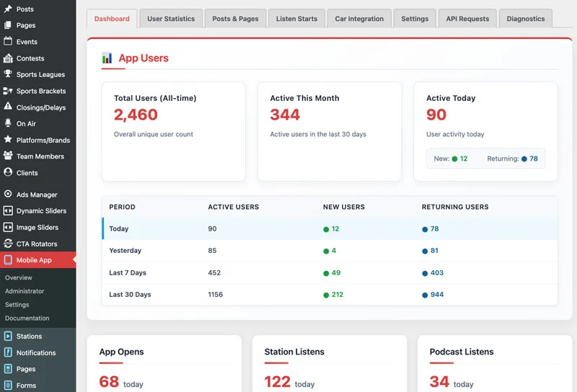Click the Clients person icon
The image size is (577, 392).
tap(8, 172)
